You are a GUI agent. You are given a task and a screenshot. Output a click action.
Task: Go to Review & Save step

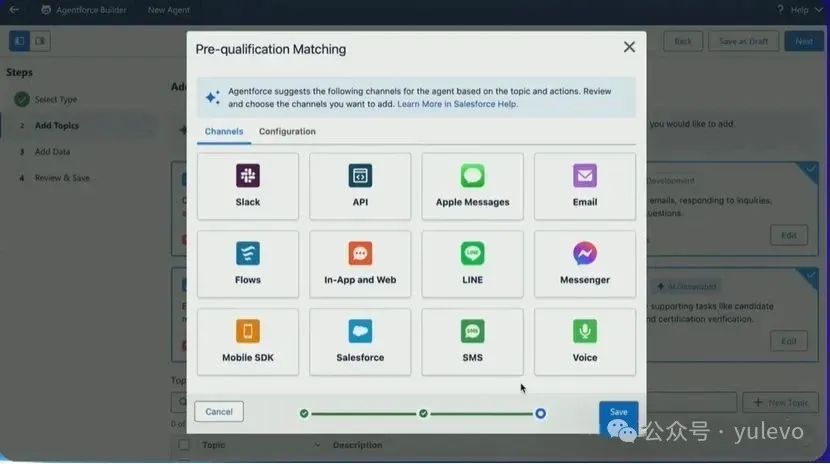tap(62, 178)
